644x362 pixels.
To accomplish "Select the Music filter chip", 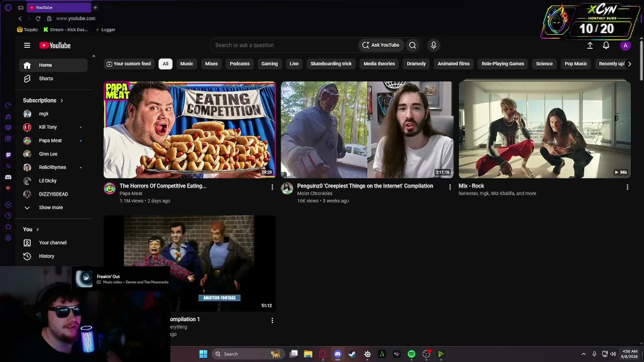I will point(187,64).
